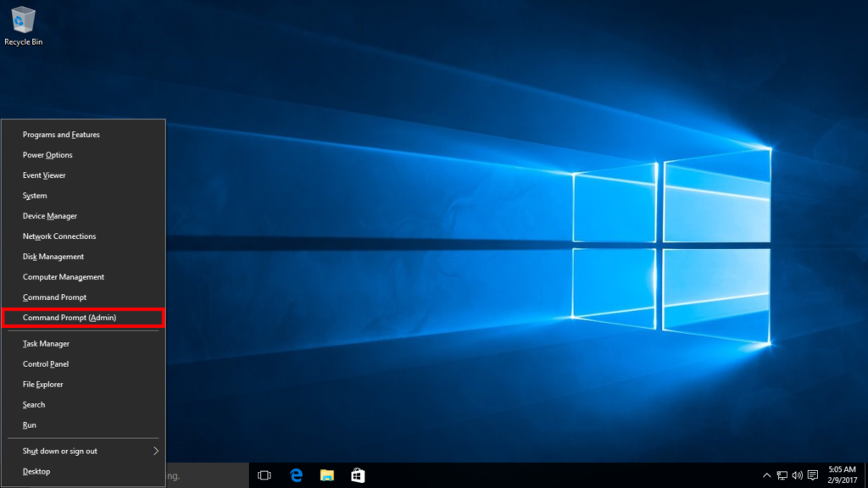The height and width of the screenshot is (488, 868).
Task: Select Programs and Features
Action: pyautogui.click(x=84, y=135)
